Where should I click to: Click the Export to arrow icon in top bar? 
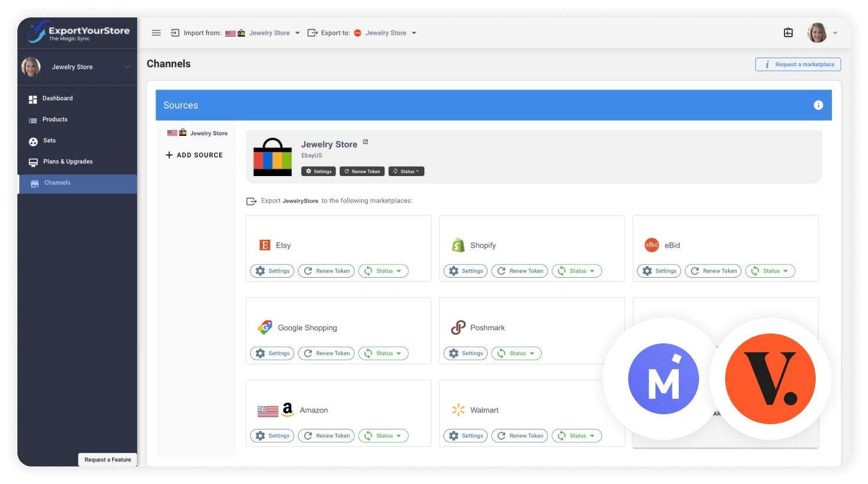312,33
